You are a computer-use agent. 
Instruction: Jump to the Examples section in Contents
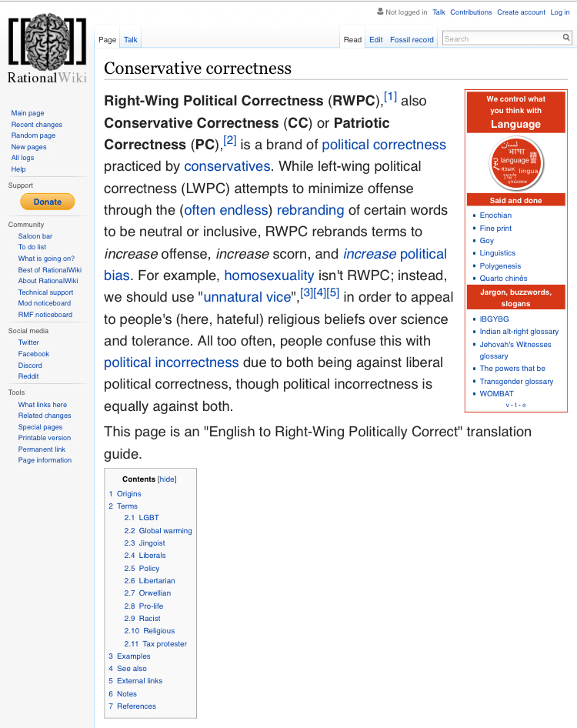click(129, 656)
